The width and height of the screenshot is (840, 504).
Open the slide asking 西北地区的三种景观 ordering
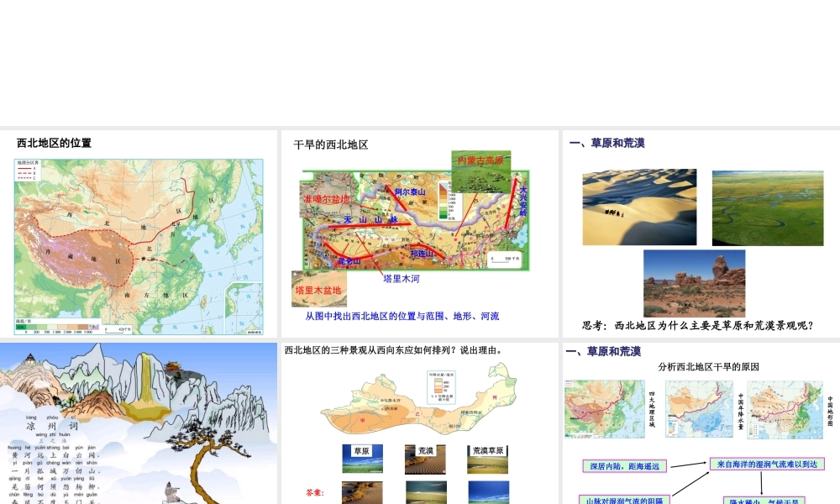click(x=419, y=423)
